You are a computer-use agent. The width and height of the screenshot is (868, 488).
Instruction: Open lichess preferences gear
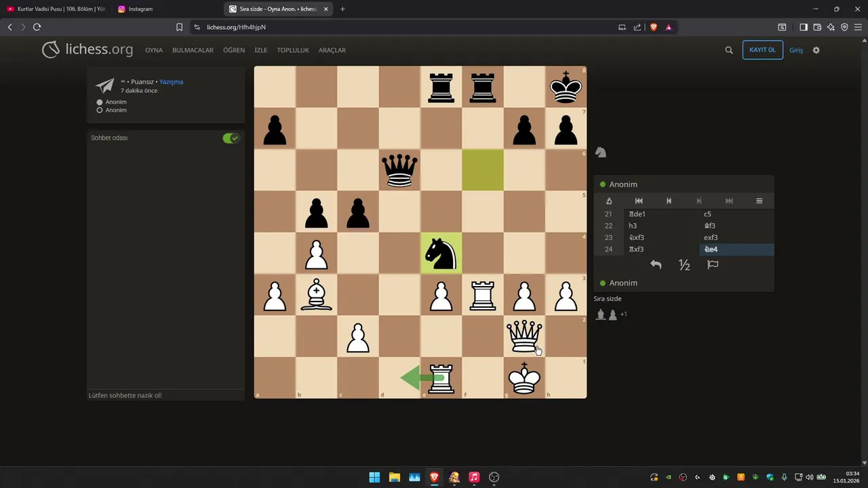click(816, 50)
